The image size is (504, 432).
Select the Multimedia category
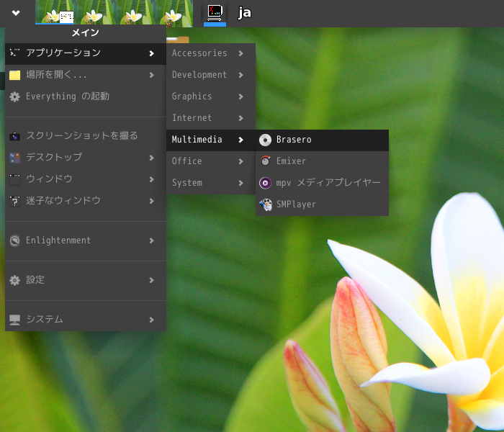point(211,140)
